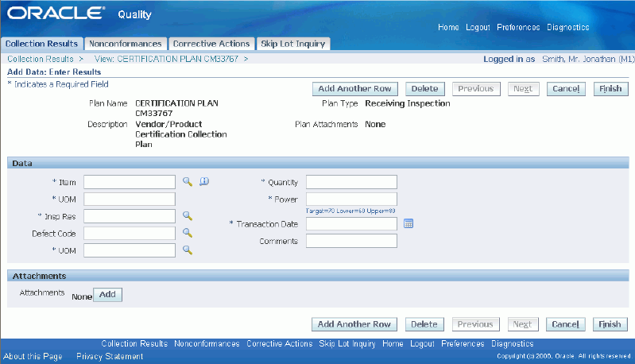Click the bottom Finish button
Viewport: 635px width, 364px height.
click(x=610, y=324)
